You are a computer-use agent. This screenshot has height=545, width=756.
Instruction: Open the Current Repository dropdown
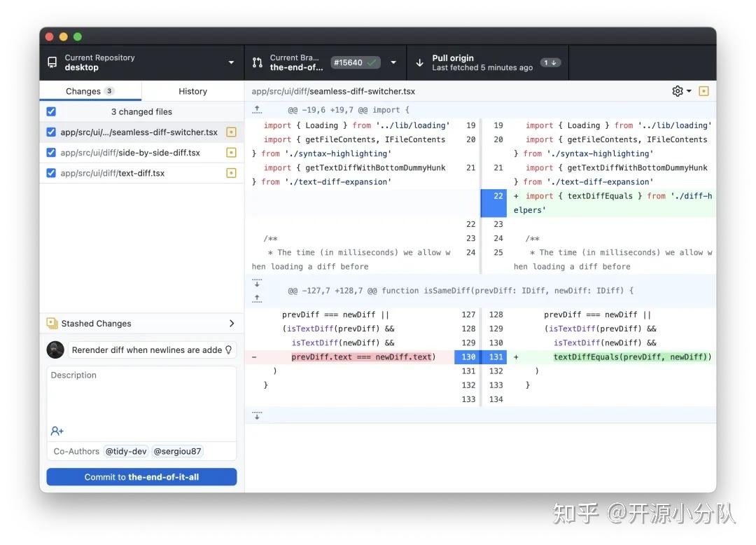[x=231, y=62]
